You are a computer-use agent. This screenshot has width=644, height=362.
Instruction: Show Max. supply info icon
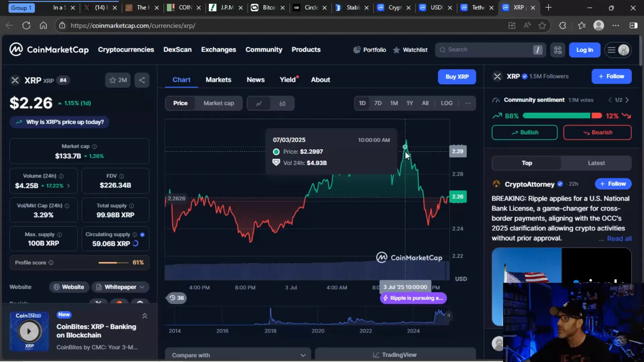click(x=59, y=235)
